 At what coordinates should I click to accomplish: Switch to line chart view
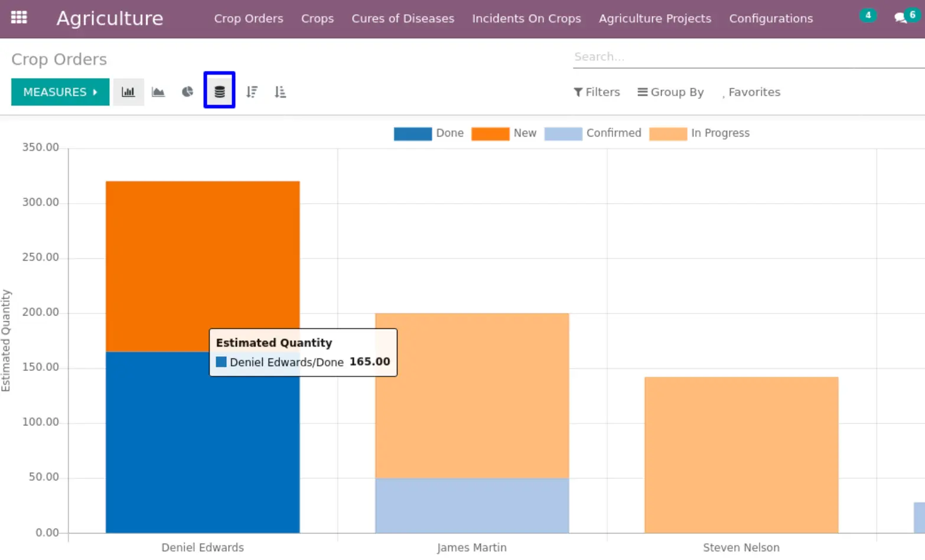(158, 92)
